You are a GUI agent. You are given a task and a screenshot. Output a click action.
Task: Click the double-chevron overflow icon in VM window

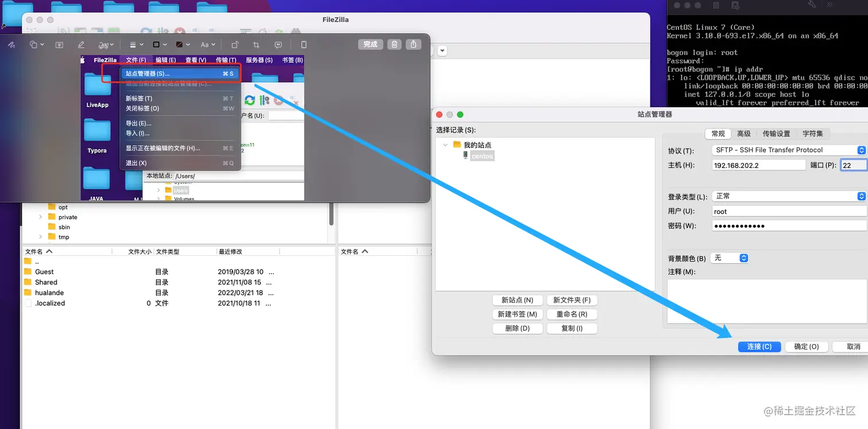(830, 5)
